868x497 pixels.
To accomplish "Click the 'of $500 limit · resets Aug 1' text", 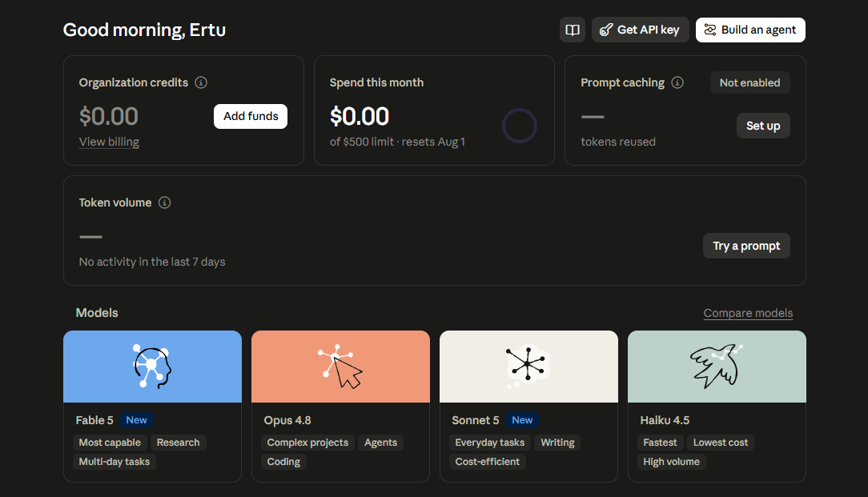I will tap(397, 142).
